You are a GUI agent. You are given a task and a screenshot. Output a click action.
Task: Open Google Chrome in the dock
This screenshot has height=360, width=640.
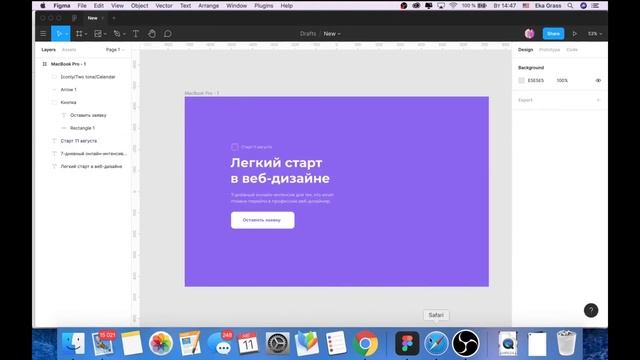(x=366, y=343)
